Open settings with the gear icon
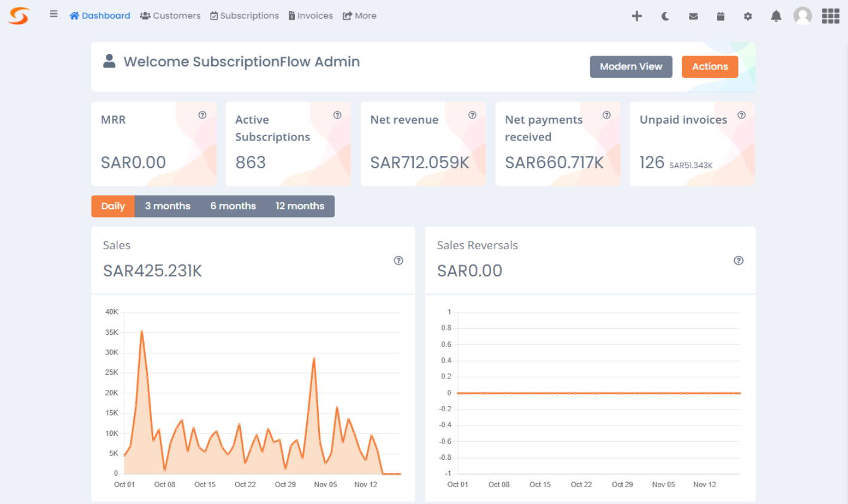Image resolution: width=848 pixels, height=504 pixels. tap(748, 16)
